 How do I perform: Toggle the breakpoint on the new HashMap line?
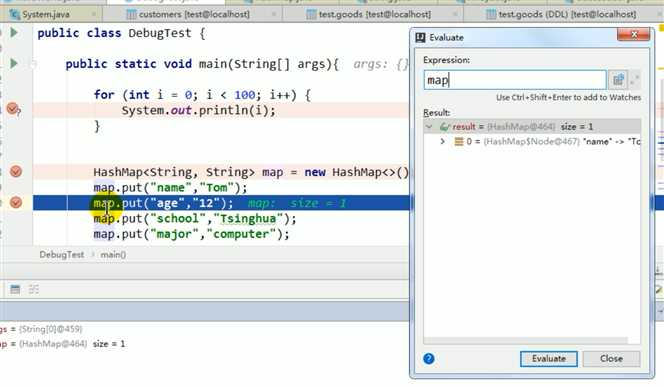(x=16, y=171)
